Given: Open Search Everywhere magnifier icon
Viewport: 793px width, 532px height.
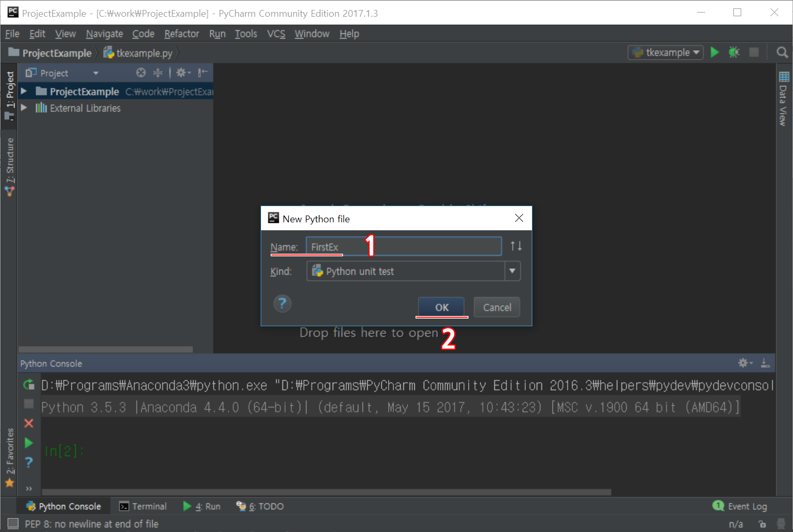Looking at the screenshot, I should (x=782, y=52).
